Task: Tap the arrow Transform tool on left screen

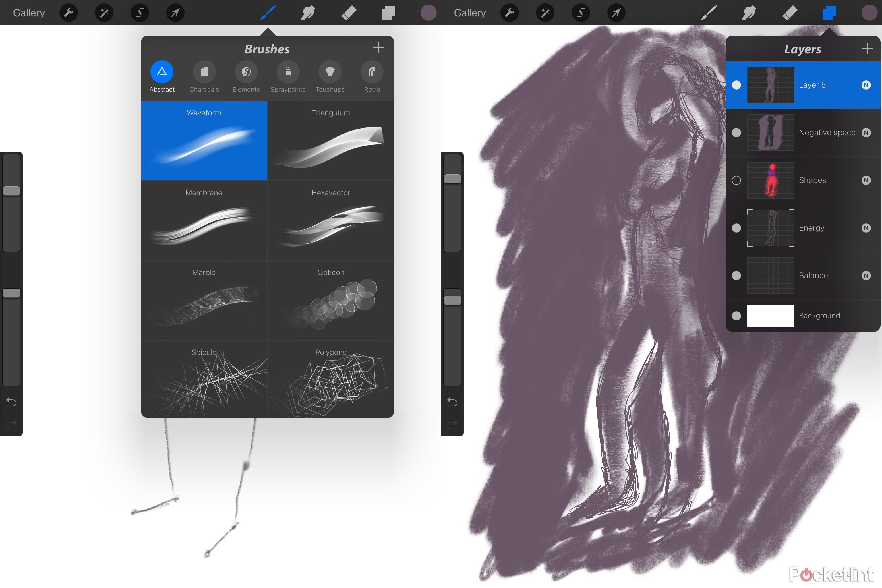Action: (175, 13)
